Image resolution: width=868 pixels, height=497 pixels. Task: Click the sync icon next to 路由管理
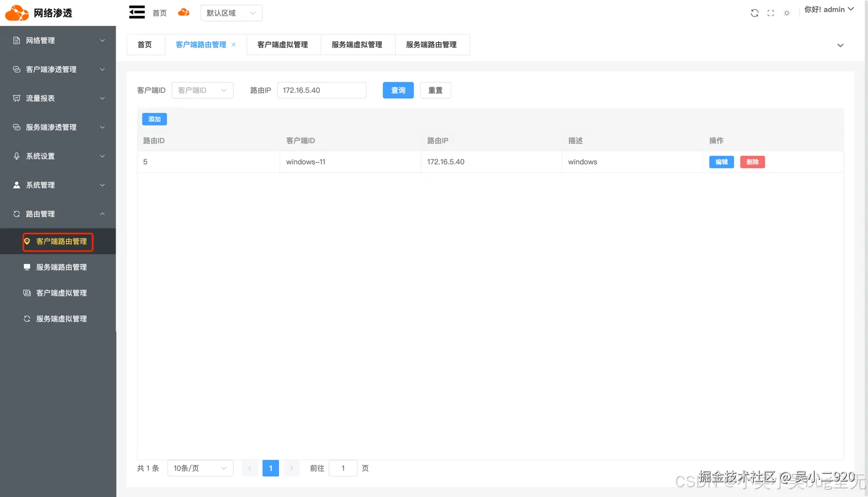coord(16,213)
